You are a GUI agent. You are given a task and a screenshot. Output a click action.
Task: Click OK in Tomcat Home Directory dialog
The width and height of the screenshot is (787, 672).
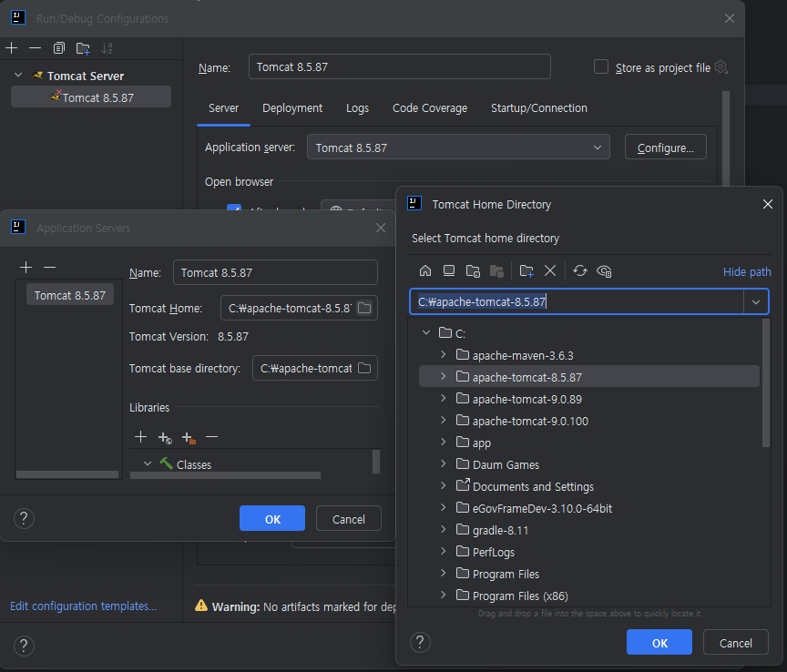(x=659, y=642)
